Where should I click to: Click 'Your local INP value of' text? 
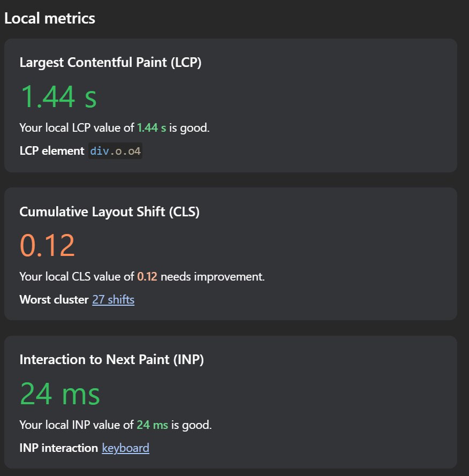click(77, 425)
